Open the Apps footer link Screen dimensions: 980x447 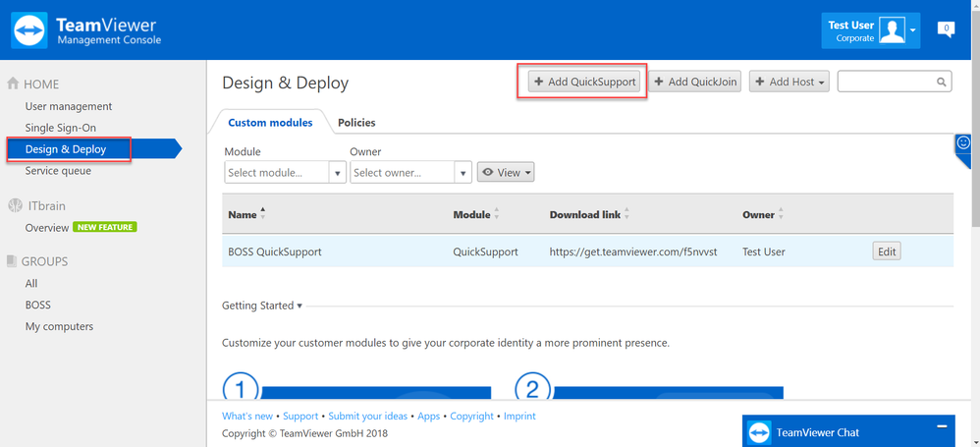coord(429,416)
